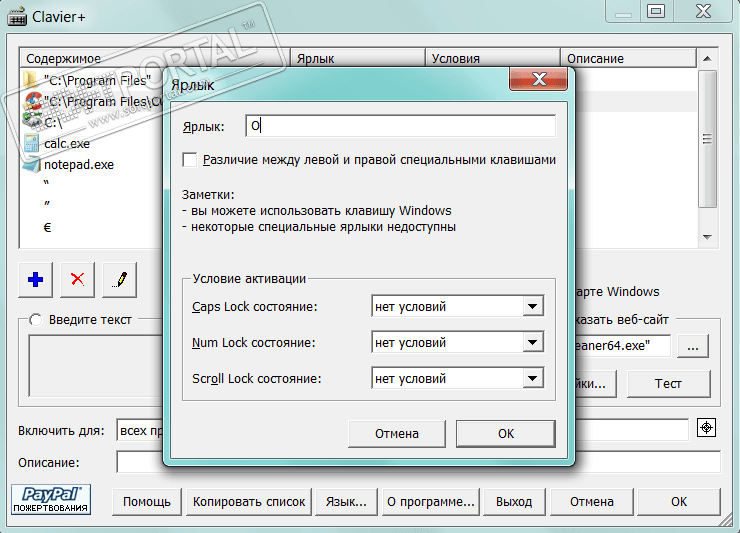The image size is (740, 533).
Task: Click the crosshair window target icon
Action: (x=706, y=428)
